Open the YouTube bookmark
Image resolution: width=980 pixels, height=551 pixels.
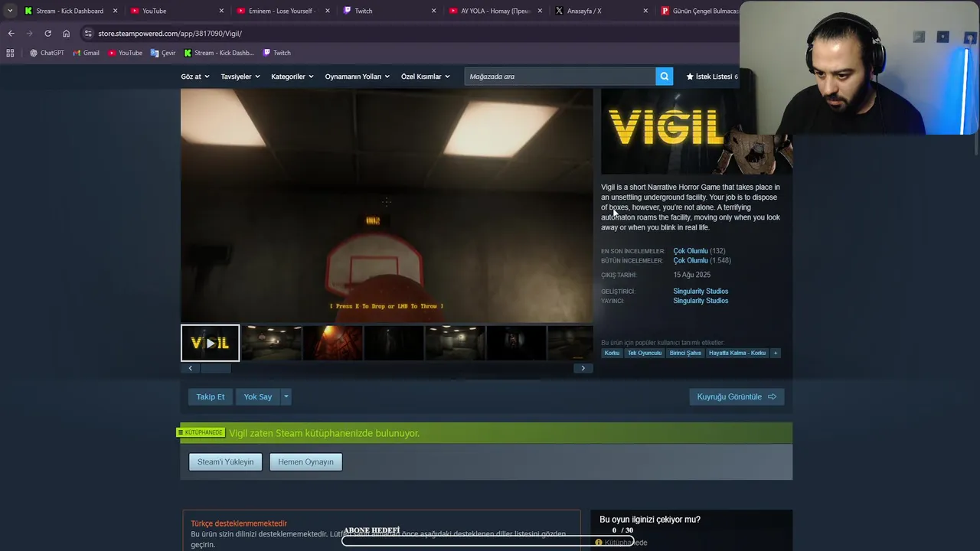[125, 53]
